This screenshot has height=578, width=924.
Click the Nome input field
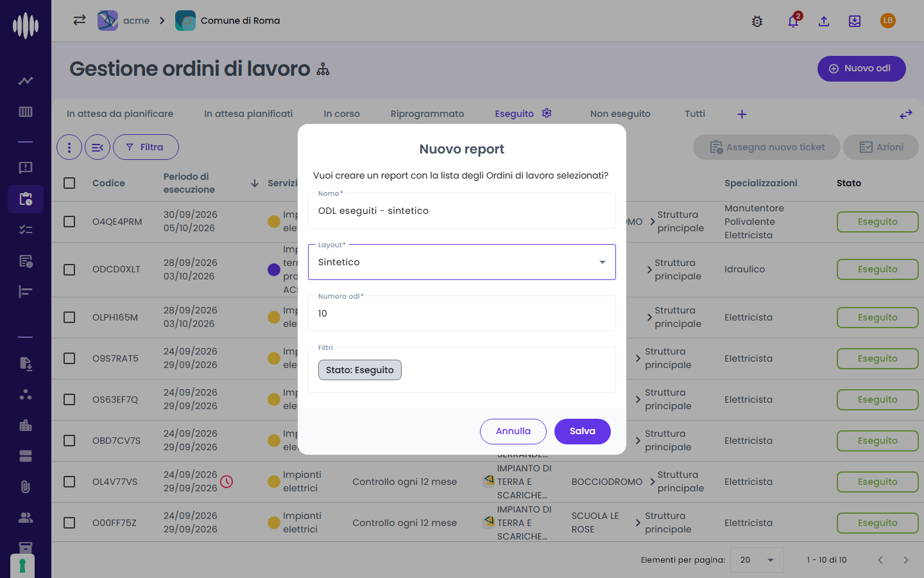[x=462, y=211]
